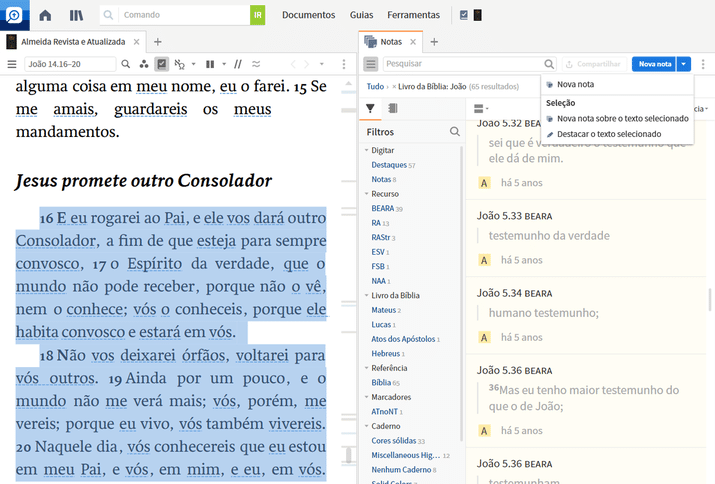This screenshot has height=484, width=715.
Task: Click the João 14.16–20 reference box
Action: coord(70,64)
